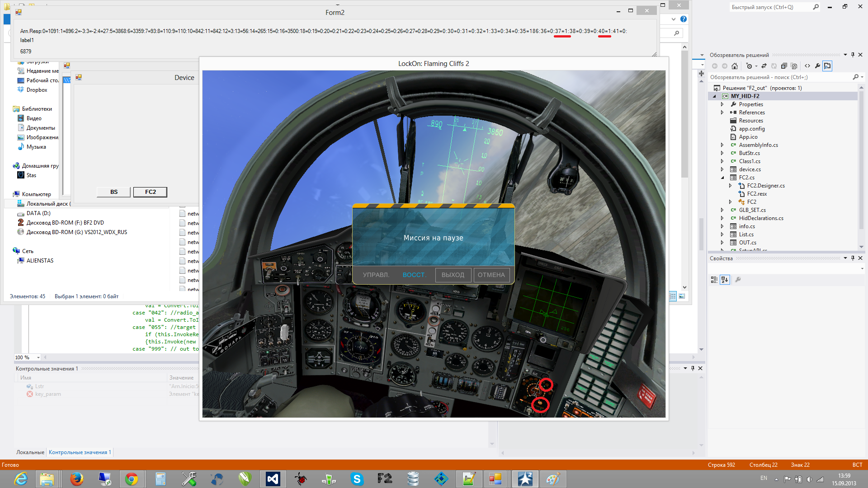Expand FC2.Designer.cs node
This screenshot has height=488, width=868.
[x=730, y=186]
